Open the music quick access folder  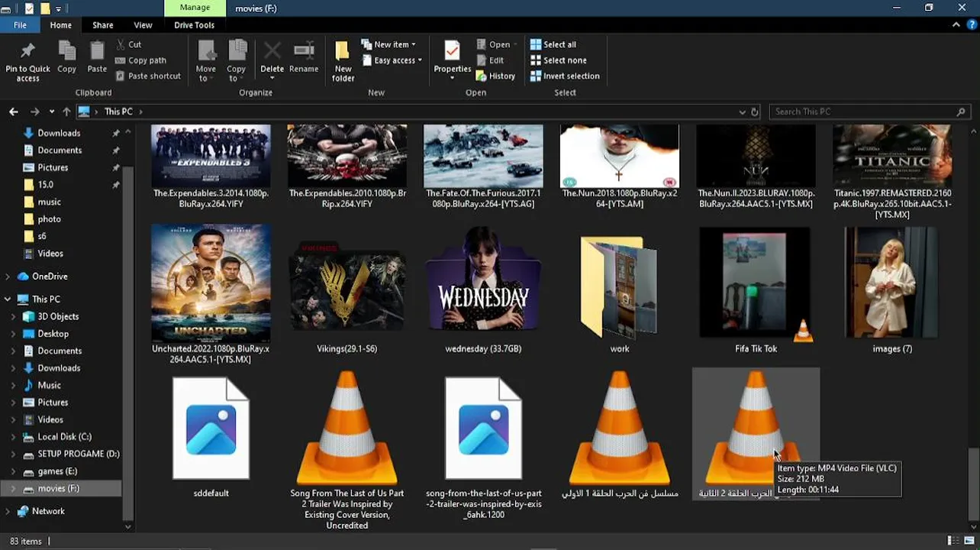tap(49, 202)
